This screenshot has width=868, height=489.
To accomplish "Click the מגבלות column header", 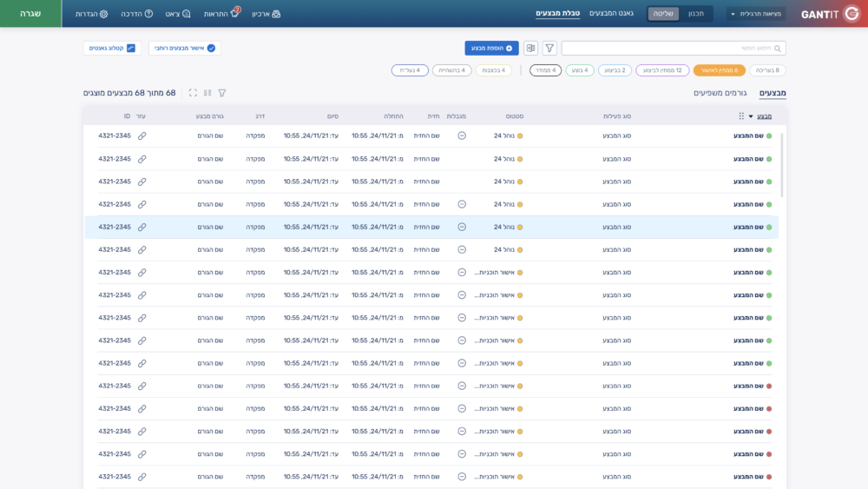I will pos(457,116).
